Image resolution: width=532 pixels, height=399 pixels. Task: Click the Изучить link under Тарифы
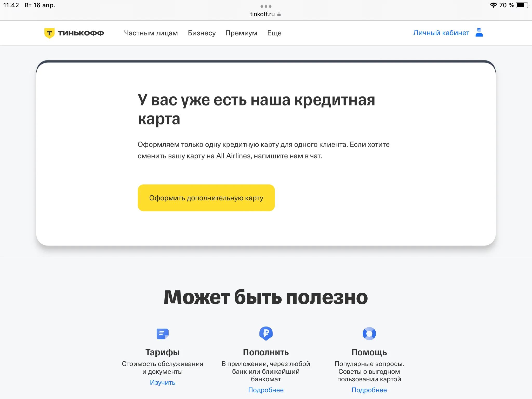click(163, 382)
